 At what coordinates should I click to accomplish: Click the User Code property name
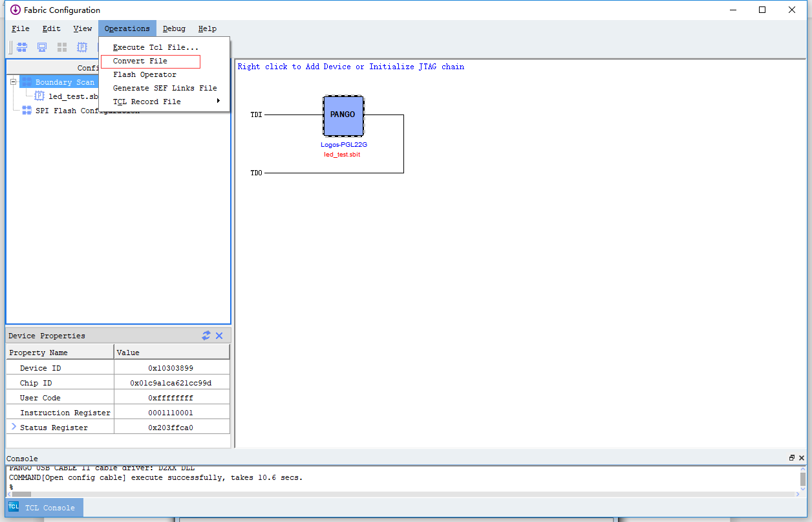pyautogui.click(x=41, y=398)
